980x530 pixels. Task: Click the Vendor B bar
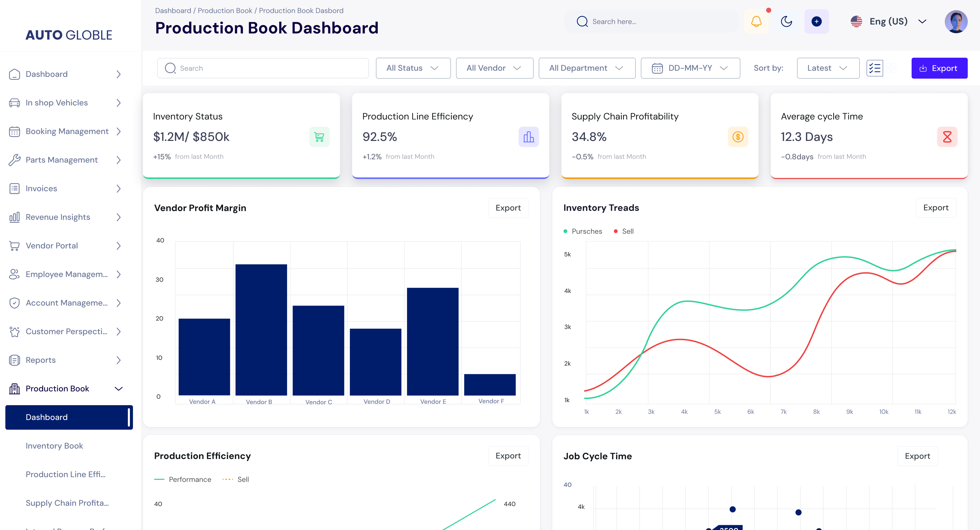point(261,330)
